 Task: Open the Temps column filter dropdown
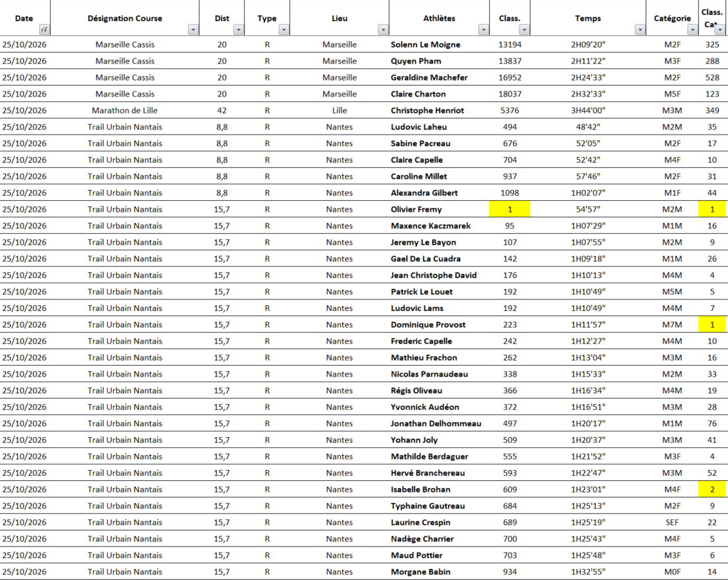(640, 30)
